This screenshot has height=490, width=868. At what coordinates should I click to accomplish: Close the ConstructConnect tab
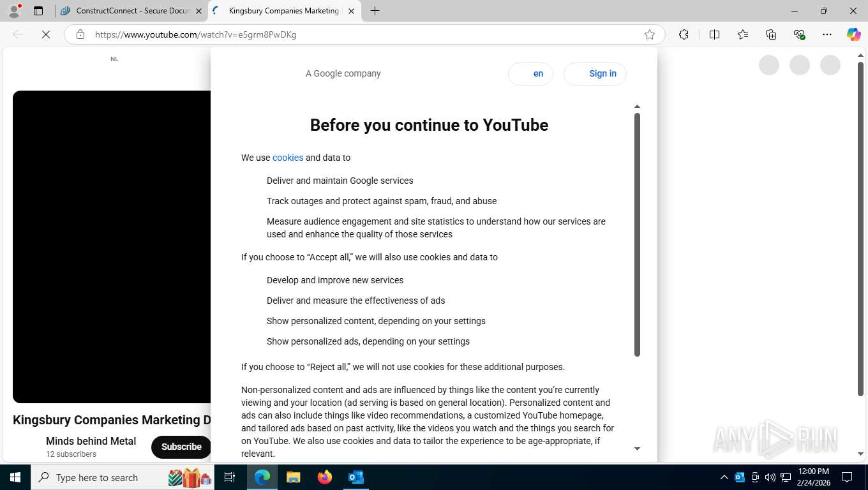198,11
